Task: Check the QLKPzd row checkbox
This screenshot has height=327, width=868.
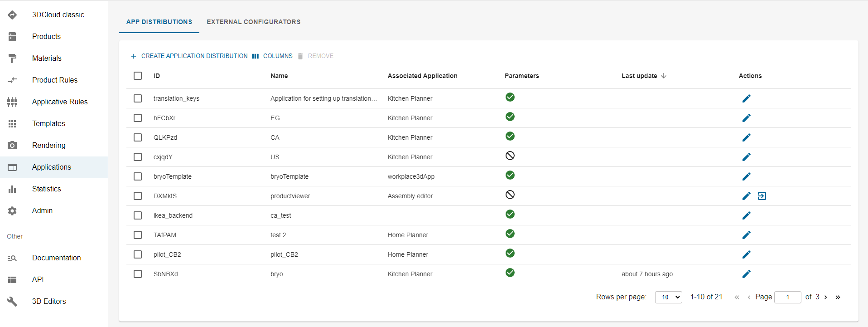Action: (x=138, y=137)
